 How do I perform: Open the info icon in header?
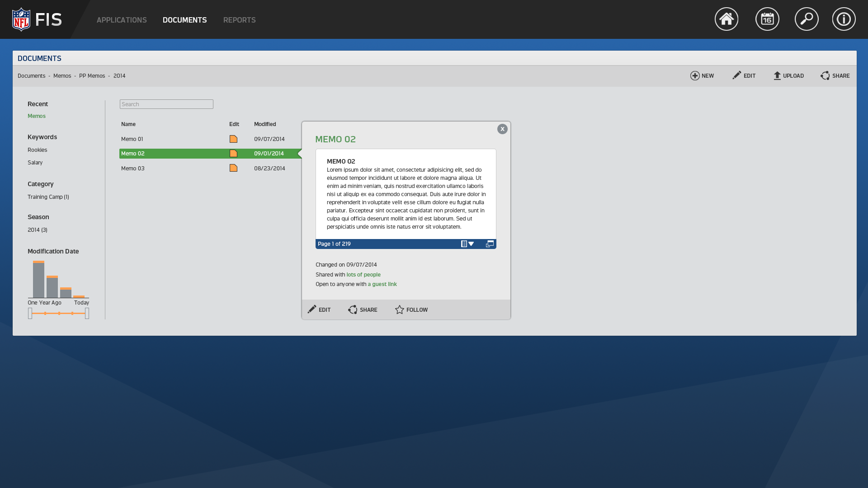[844, 19]
